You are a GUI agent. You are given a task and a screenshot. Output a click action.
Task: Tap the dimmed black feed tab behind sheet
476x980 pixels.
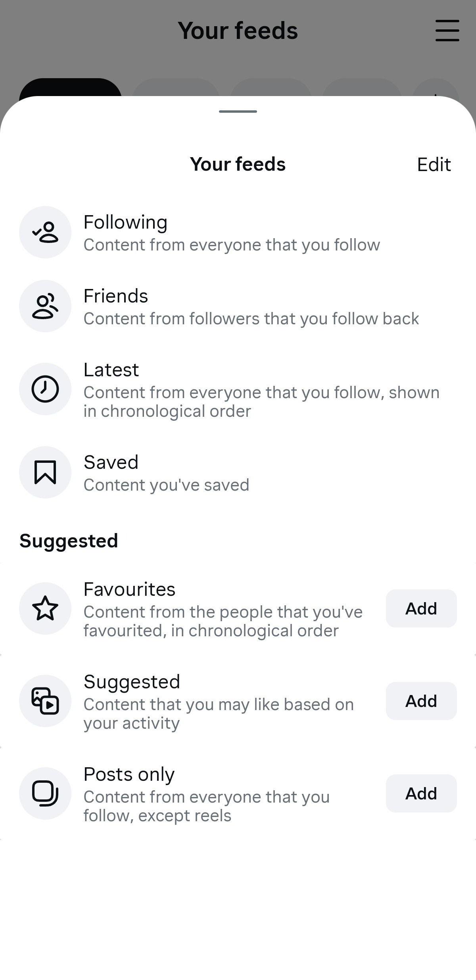70,88
